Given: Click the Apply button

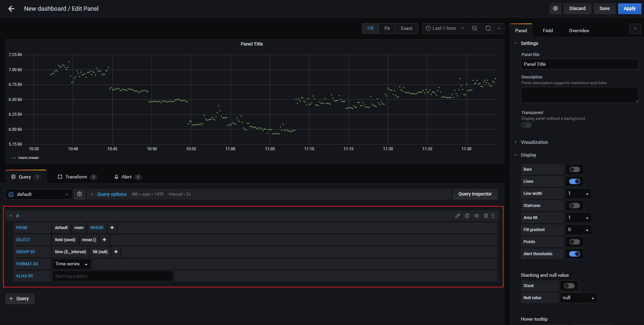Looking at the screenshot, I should point(629,8).
